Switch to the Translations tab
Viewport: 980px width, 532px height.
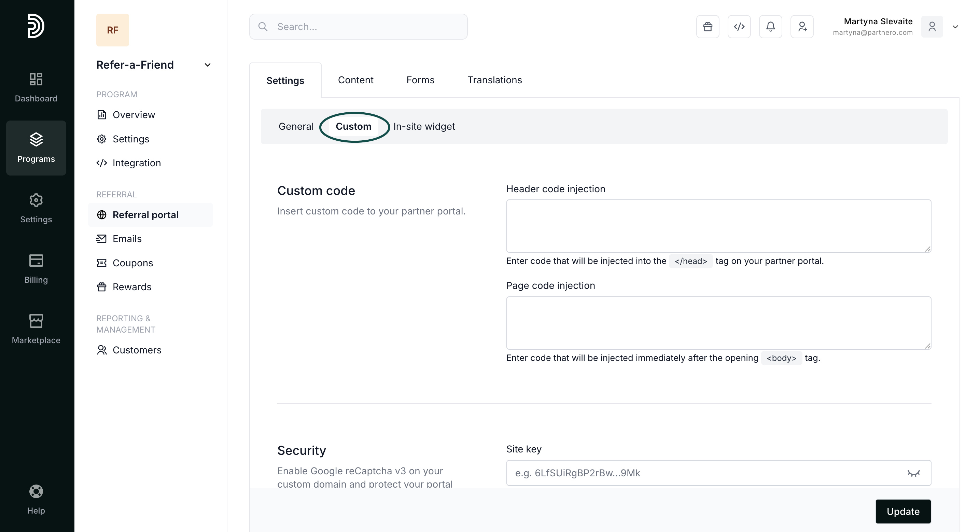point(494,80)
